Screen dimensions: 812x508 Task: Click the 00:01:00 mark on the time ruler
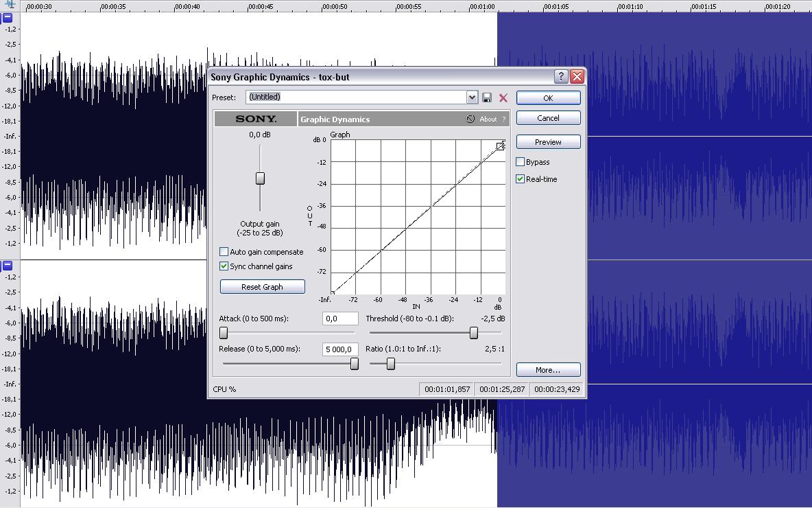tap(482, 7)
